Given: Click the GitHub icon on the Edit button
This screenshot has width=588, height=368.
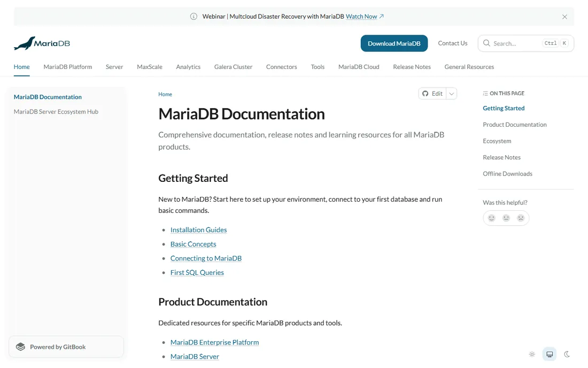Looking at the screenshot, I should [x=425, y=94].
